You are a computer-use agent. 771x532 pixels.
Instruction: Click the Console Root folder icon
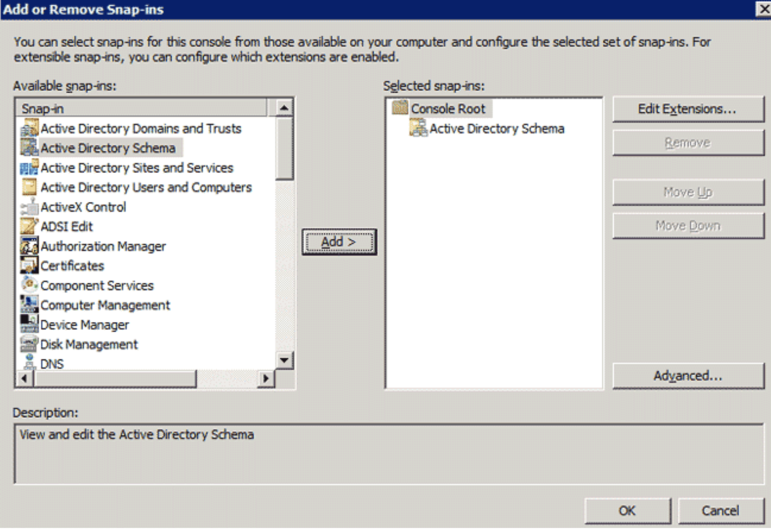click(400, 108)
